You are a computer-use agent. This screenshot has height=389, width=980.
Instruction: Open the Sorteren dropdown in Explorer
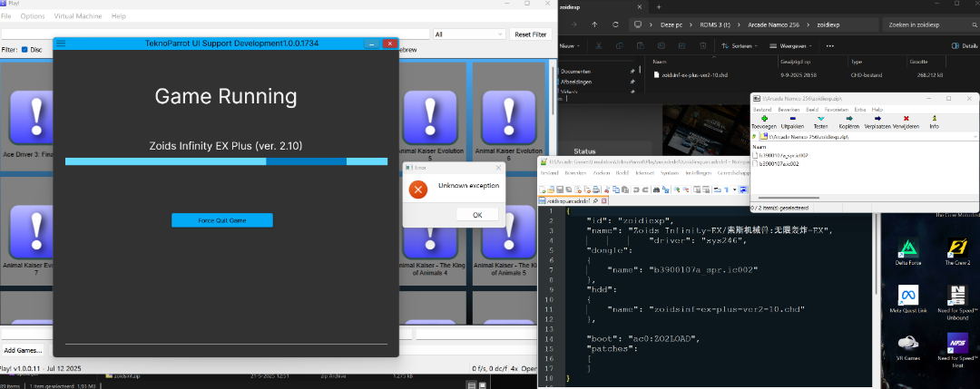(x=740, y=46)
